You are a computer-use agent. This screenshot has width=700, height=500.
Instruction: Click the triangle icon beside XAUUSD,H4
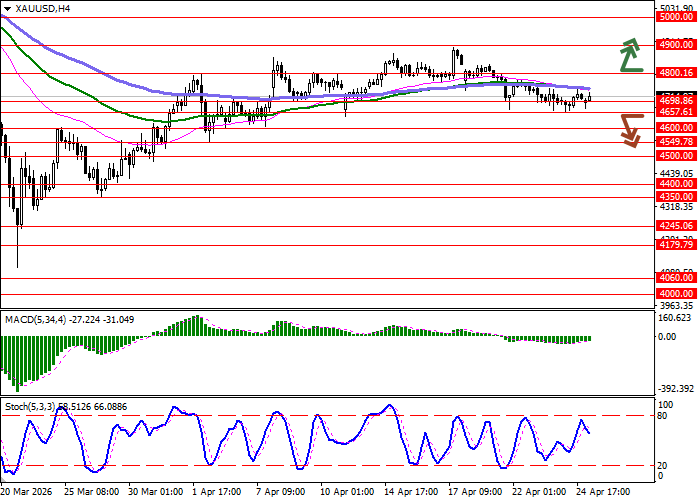coord(8,8)
